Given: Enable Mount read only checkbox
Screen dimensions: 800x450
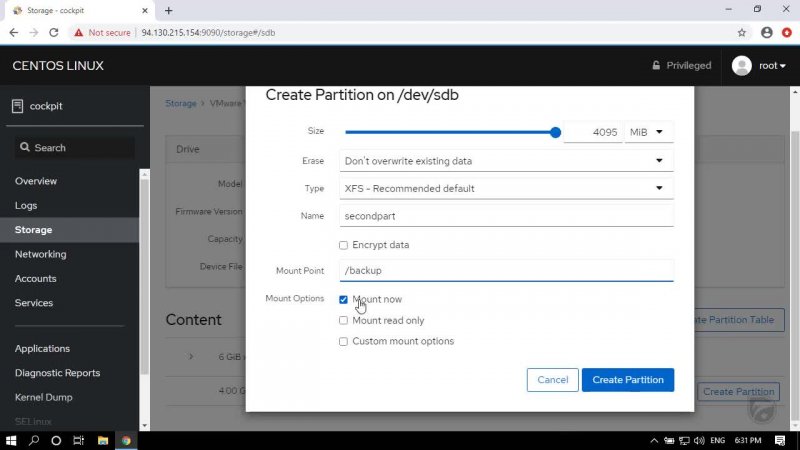Looking at the screenshot, I should coord(343,321).
